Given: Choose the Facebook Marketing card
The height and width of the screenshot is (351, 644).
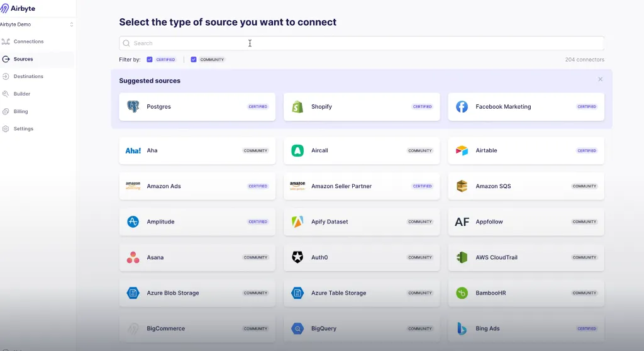Looking at the screenshot, I should click(x=526, y=106).
